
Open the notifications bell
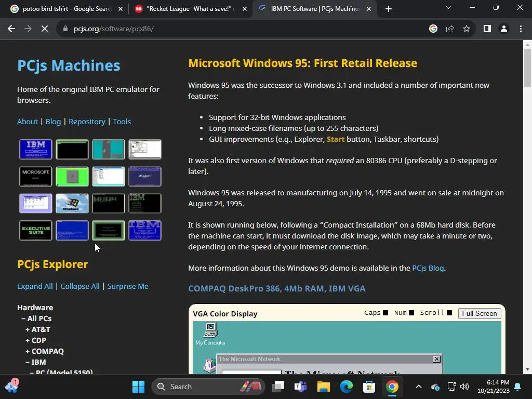click(x=518, y=387)
